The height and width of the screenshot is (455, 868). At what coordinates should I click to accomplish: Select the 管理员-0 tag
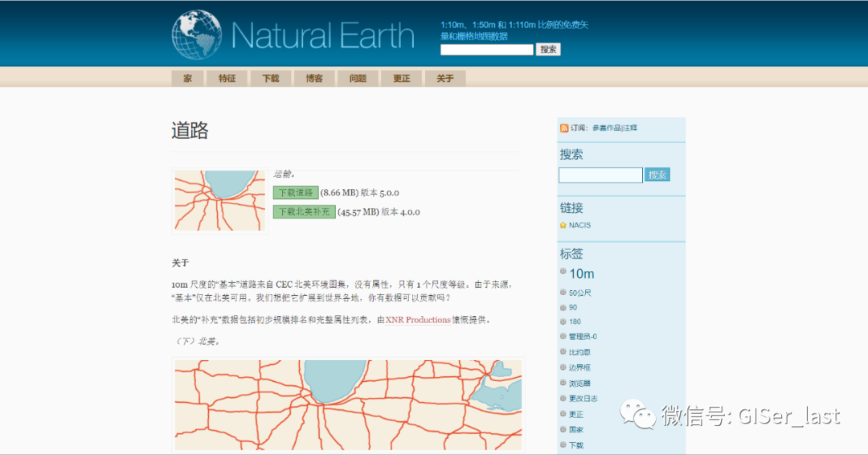(x=583, y=337)
